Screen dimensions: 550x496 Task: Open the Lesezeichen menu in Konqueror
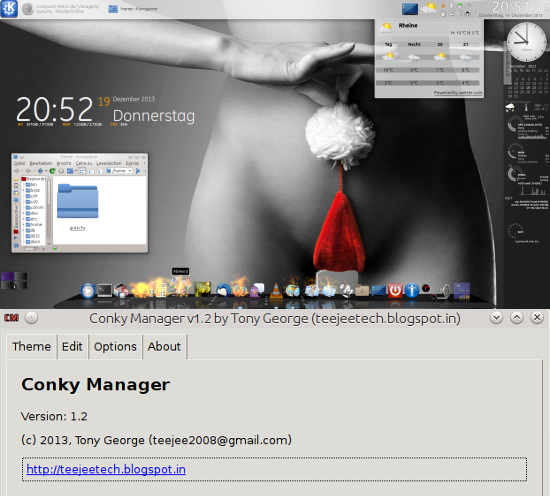109,163
